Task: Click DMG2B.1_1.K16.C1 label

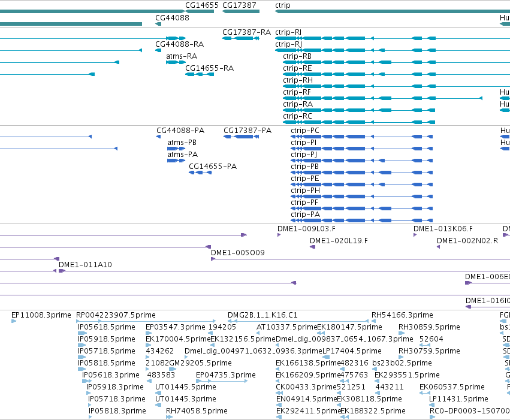Action: (x=262, y=315)
